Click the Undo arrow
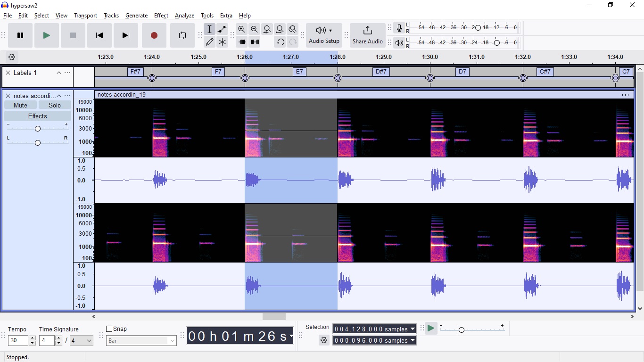Viewport: 644px width, 362px height. coord(280,42)
